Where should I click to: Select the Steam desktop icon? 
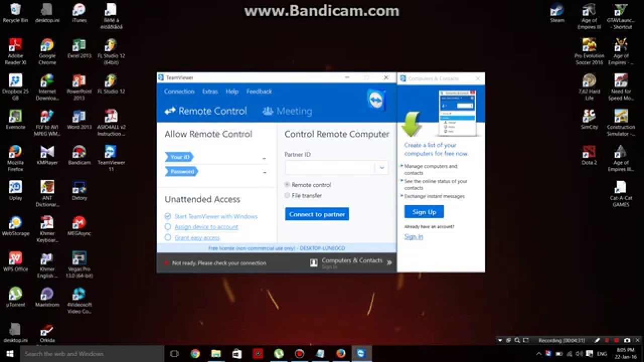[x=557, y=13]
